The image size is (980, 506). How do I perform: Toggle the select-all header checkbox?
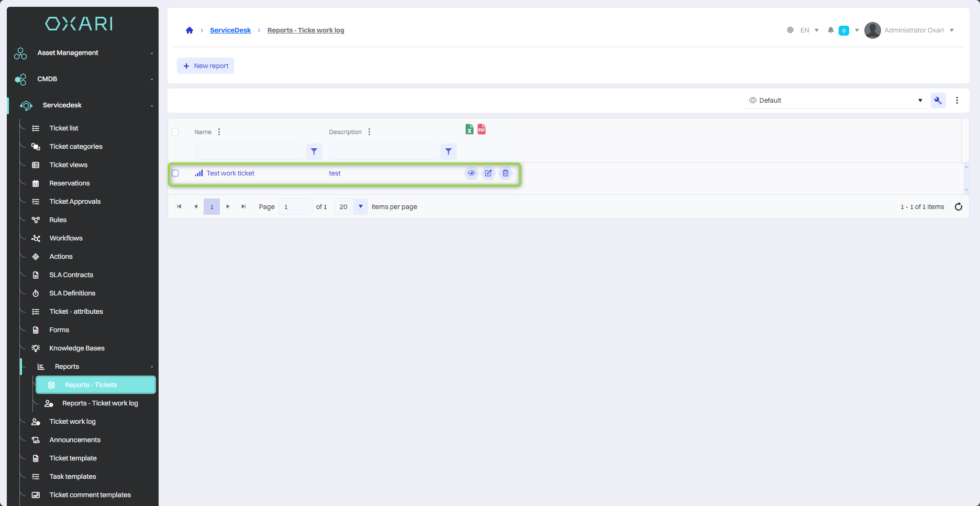click(x=175, y=132)
